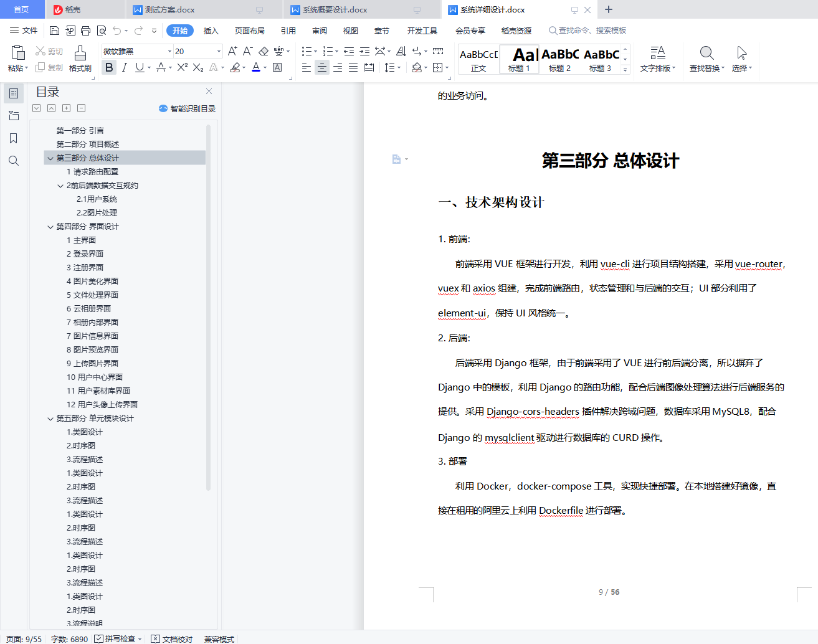Open the bookmark sidebar icon
Viewport: 818px width, 644px height.
point(14,138)
